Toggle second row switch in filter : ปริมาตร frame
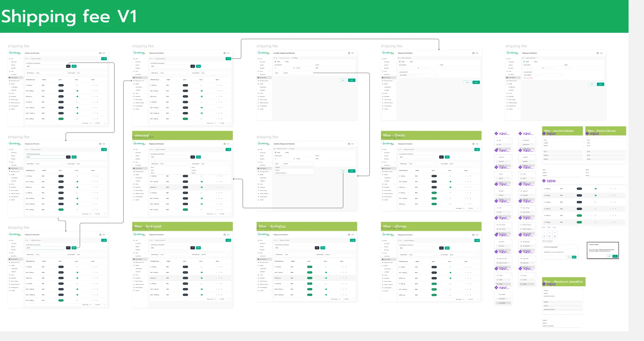Screen dimensions: 644x341 [x=450, y=272]
